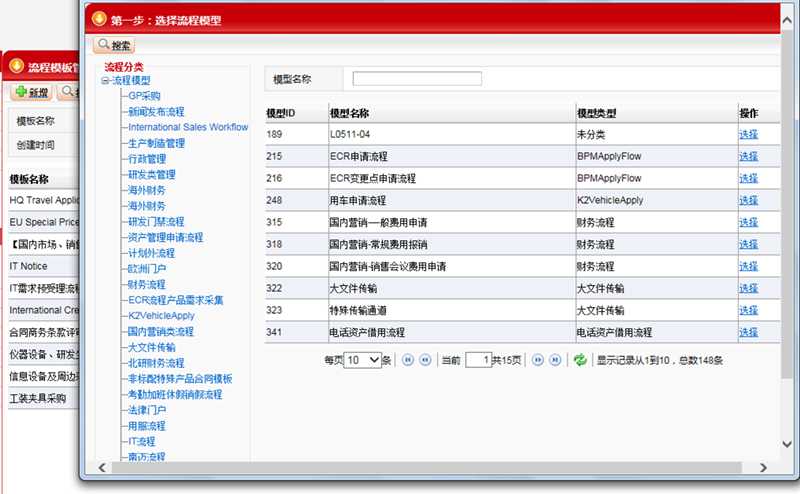Select the ECR流程产品需求采集 tree item
Screen dimensions: 800x494
click(176, 300)
